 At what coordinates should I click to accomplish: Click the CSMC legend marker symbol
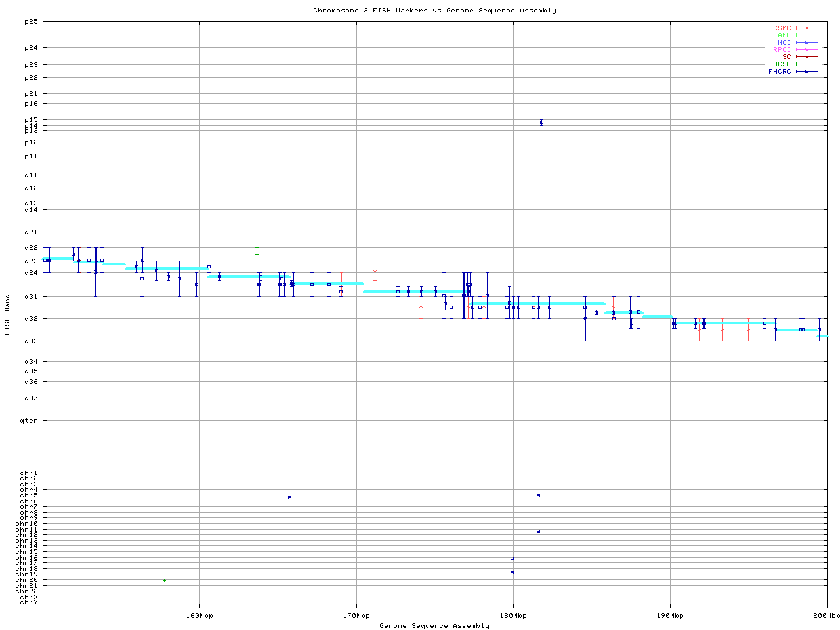click(x=807, y=28)
